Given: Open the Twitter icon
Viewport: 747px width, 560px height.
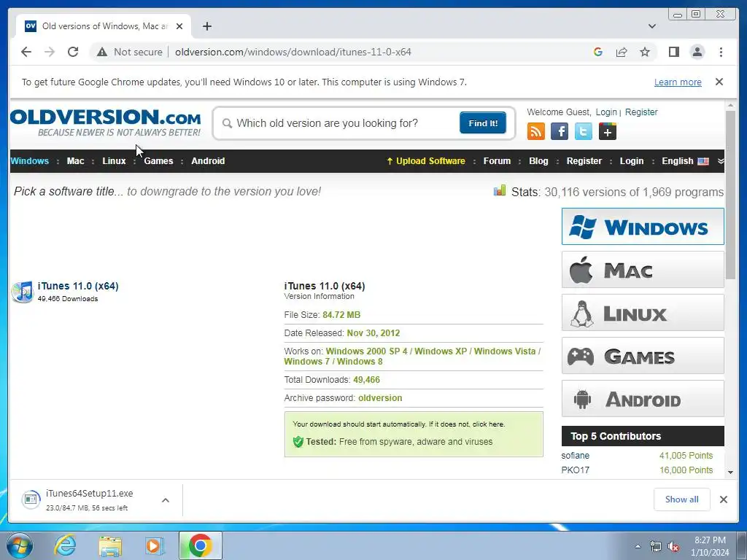Looking at the screenshot, I should [x=583, y=131].
